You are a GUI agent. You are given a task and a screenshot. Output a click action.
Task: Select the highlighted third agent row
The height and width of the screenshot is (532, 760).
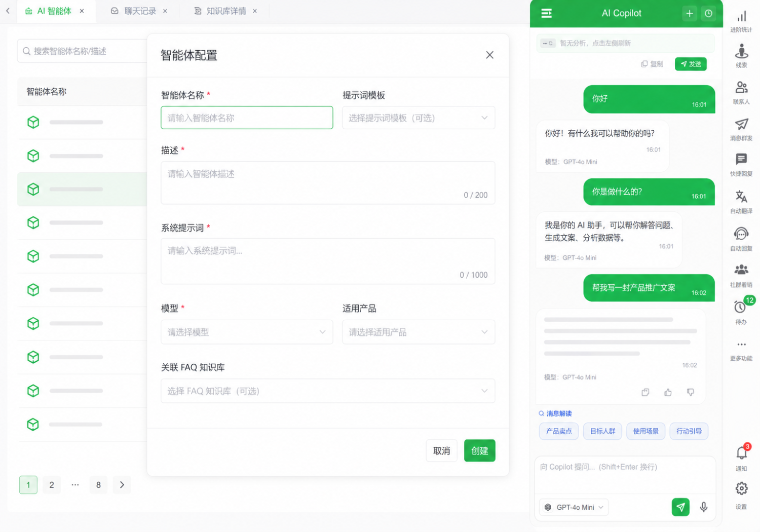pos(82,189)
